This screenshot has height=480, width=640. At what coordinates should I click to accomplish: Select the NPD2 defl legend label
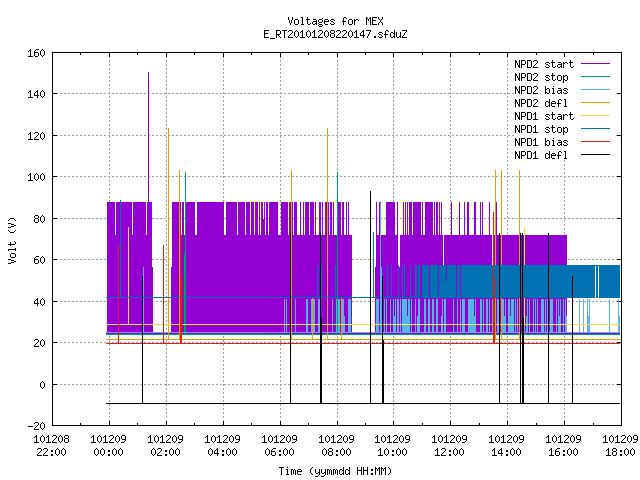tap(541, 103)
